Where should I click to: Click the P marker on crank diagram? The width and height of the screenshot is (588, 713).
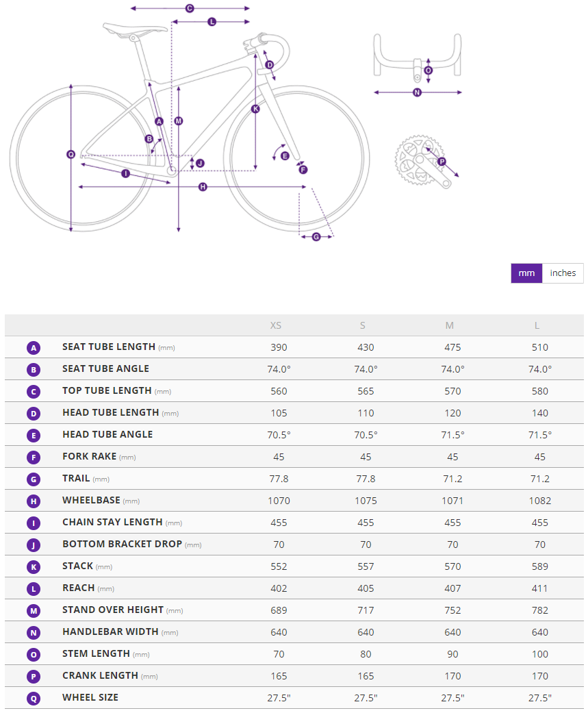click(442, 162)
